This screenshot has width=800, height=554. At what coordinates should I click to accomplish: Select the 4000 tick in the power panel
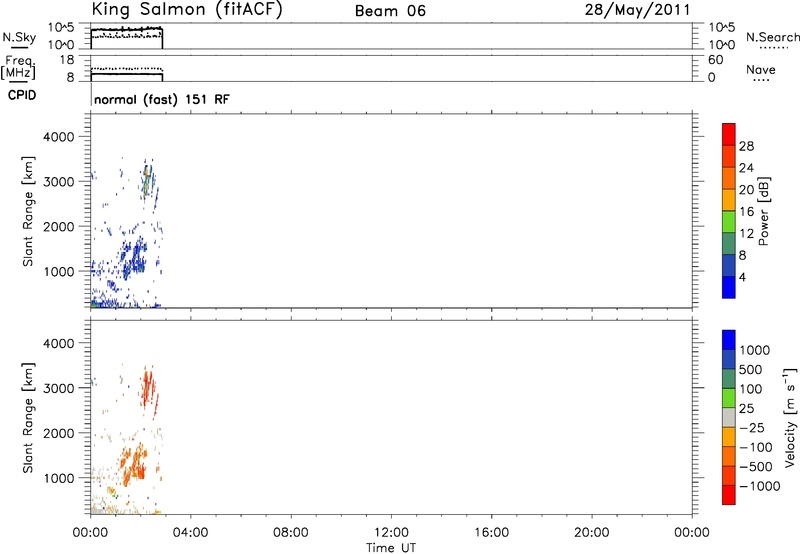click(59, 137)
